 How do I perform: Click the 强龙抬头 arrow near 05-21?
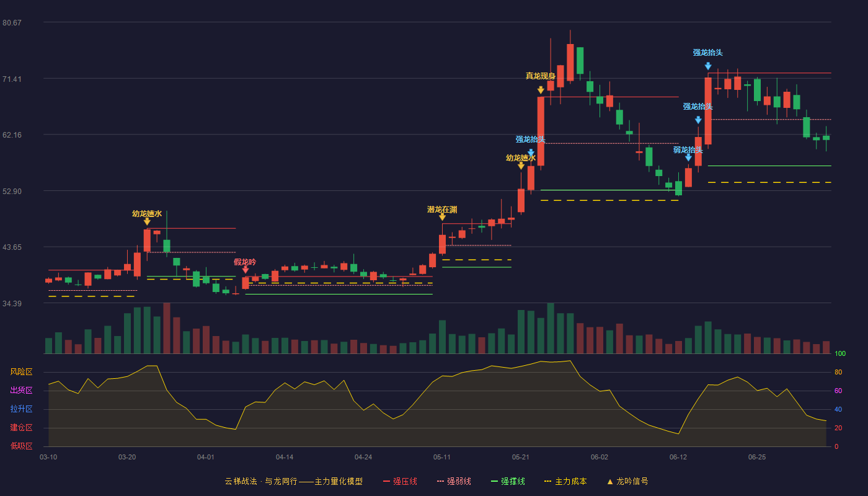coord(531,153)
